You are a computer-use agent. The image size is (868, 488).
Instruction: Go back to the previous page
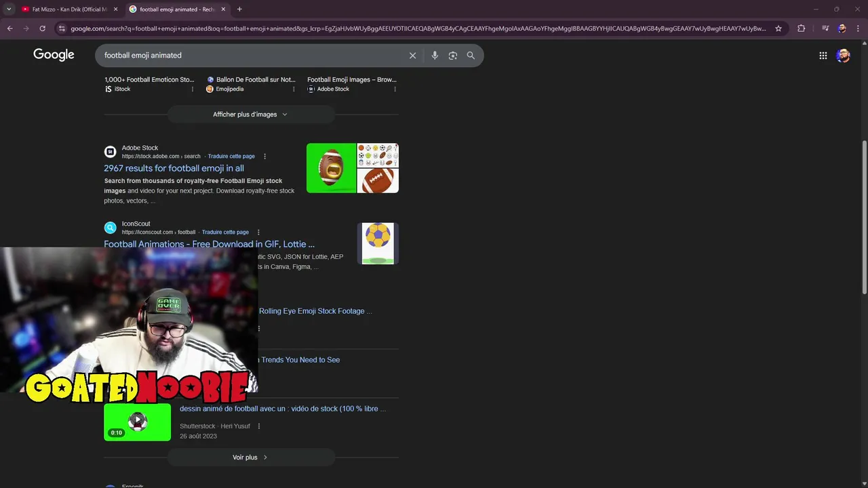[9, 28]
